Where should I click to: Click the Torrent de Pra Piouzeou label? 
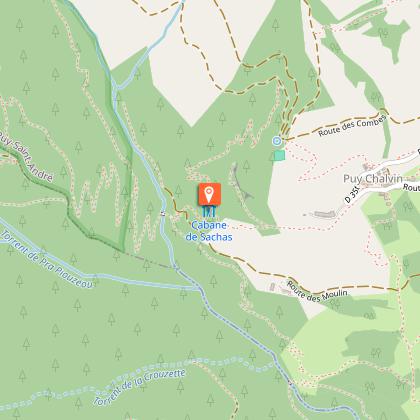click(x=46, y=259)
